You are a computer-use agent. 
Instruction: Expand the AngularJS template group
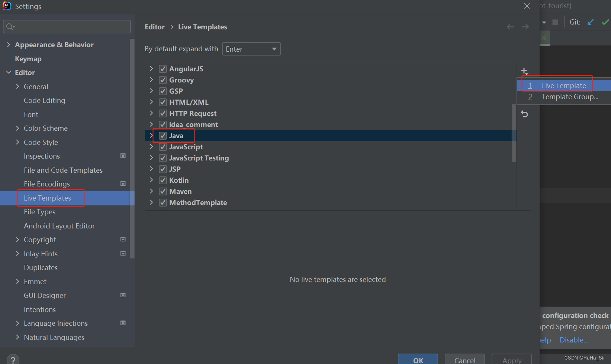[x=151, y=68]
